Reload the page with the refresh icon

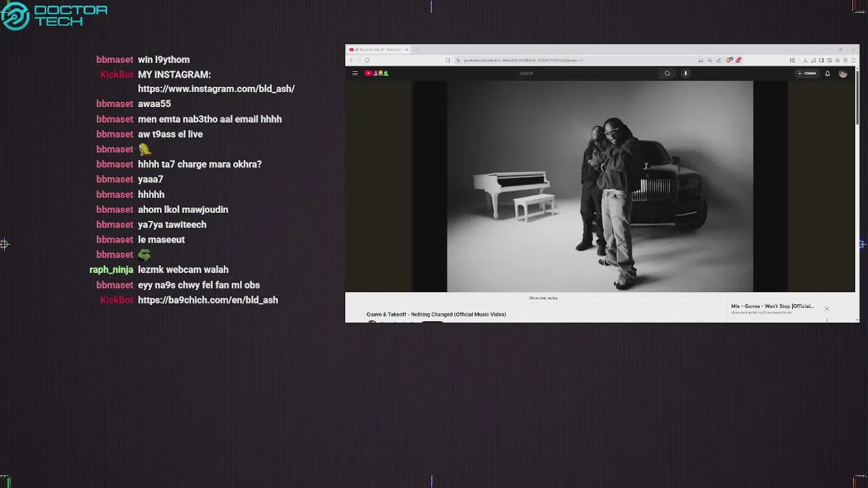pyautogui.click(x=367, y=60)
